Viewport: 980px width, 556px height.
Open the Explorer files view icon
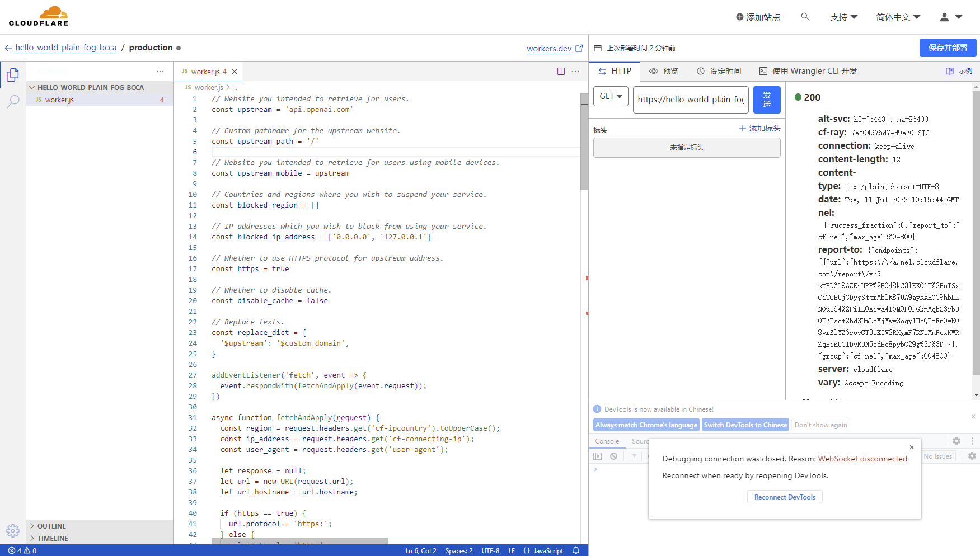(x=13, y=74)
